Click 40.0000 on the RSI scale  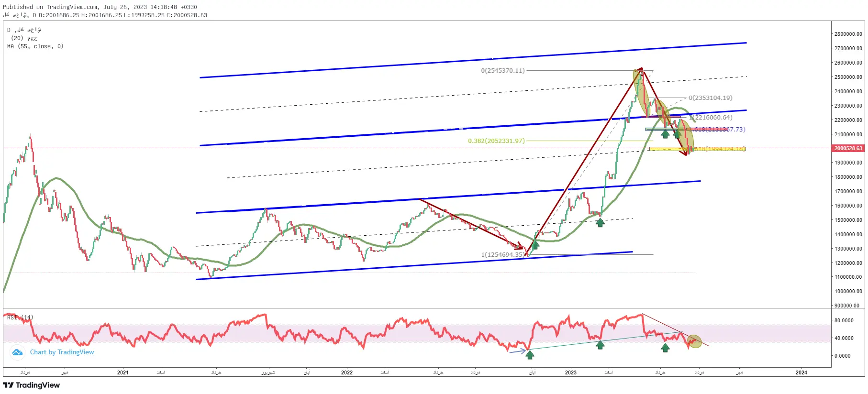pos(844,338)
